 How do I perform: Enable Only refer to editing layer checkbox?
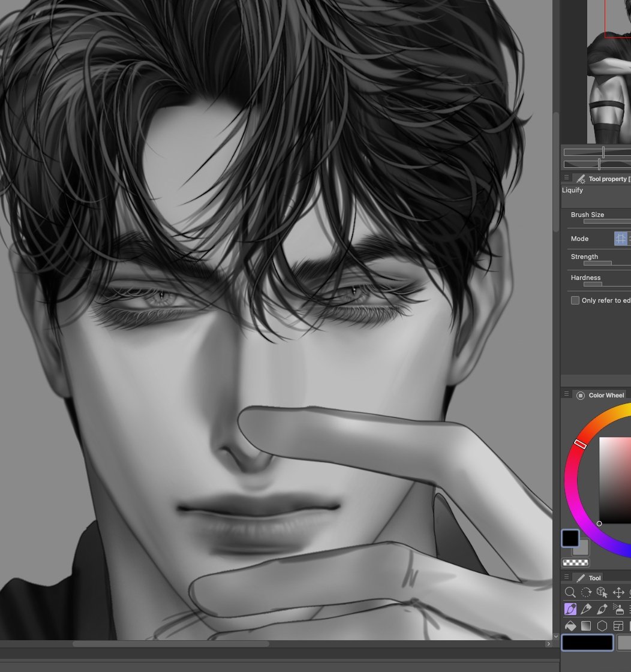click(575, 300)
